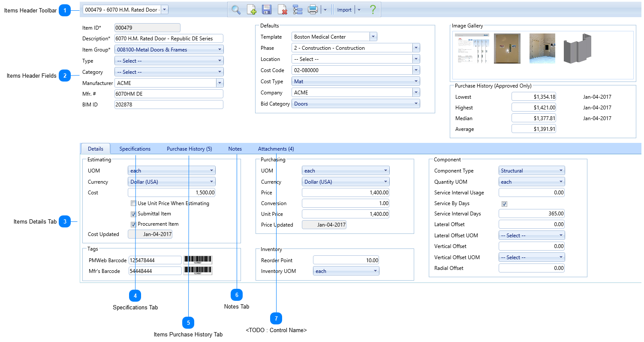Open the Attachments (4) tab

[x=276, y=149]
